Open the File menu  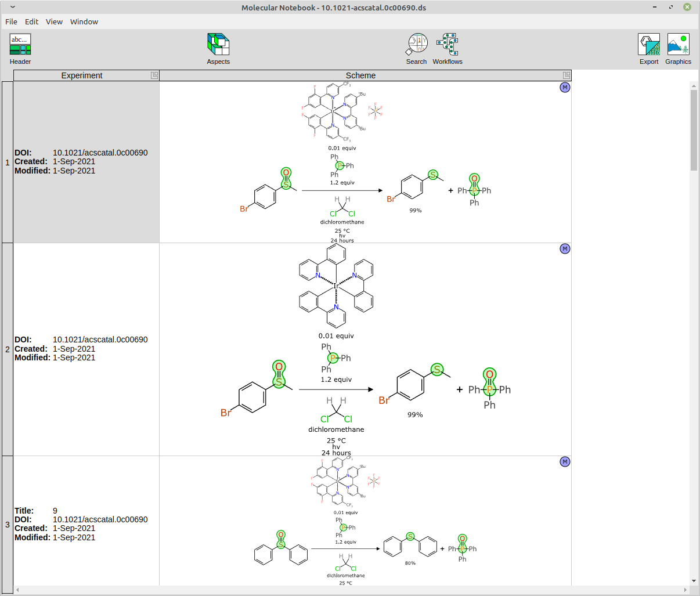coord(11,21)
